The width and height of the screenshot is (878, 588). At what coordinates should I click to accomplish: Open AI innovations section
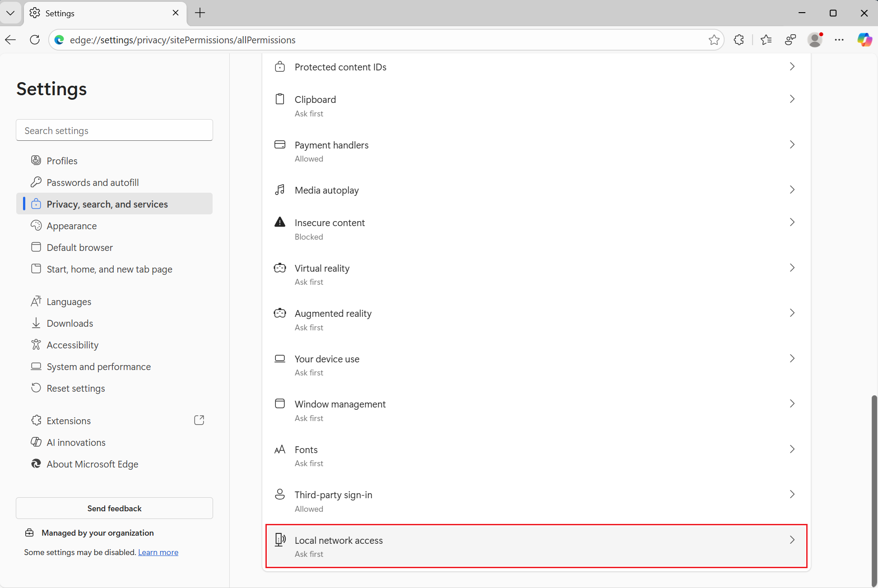114,442
